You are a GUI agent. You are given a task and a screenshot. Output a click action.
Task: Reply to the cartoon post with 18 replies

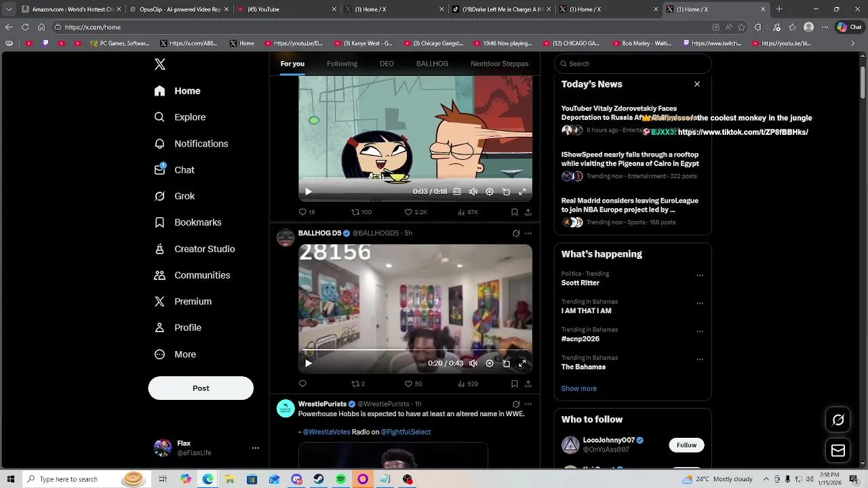pos(307,212)
